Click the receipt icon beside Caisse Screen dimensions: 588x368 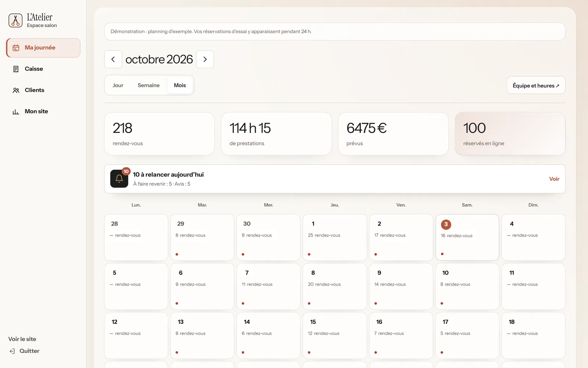tap(16, 69)
